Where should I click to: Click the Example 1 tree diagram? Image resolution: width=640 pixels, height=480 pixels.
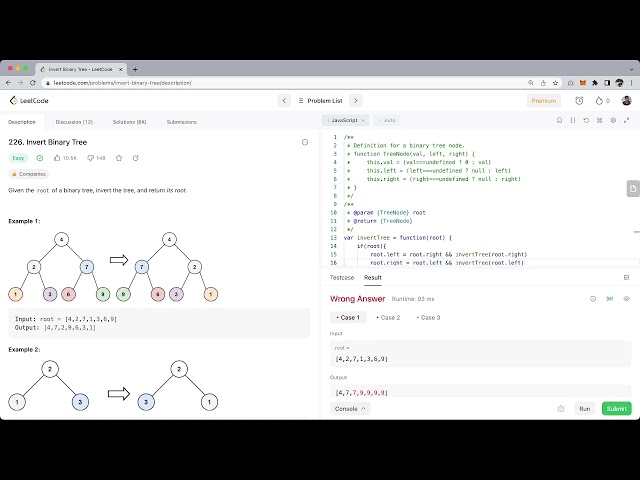tap(113, 267)
